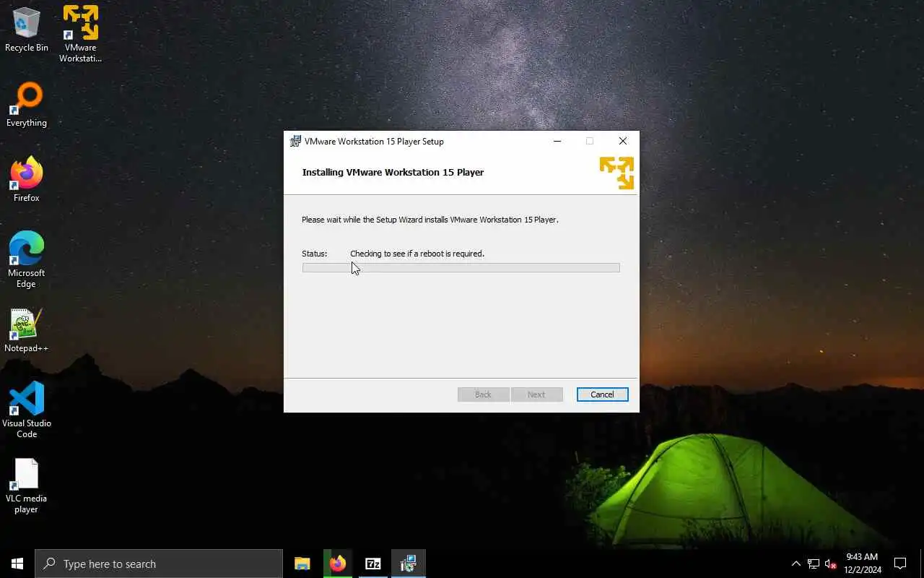924x578 pixels.
Task: Show hidden system tray icons
Action: pyautogui.click(x=796, y=564)
